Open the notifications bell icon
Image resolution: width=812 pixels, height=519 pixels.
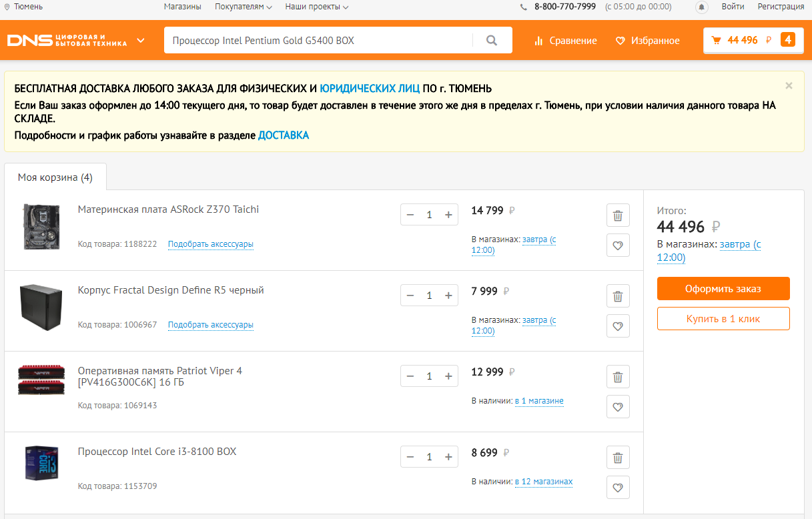tap(701, 7)
